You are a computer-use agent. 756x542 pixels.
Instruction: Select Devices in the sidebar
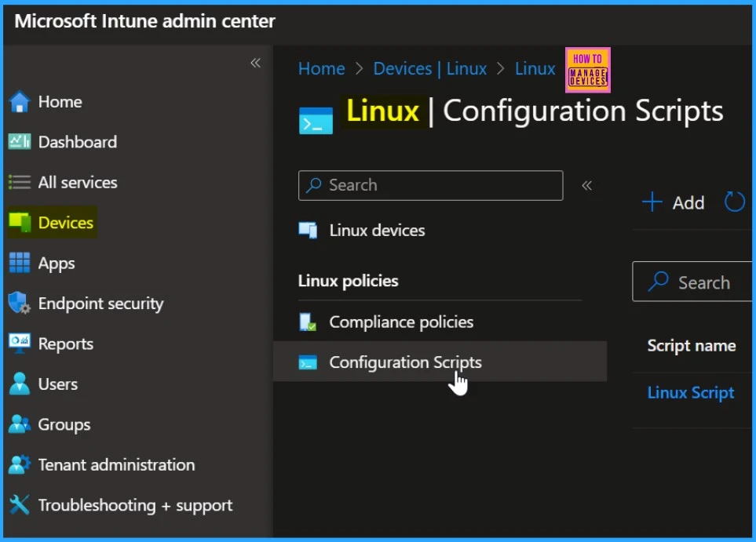[66, 223]
